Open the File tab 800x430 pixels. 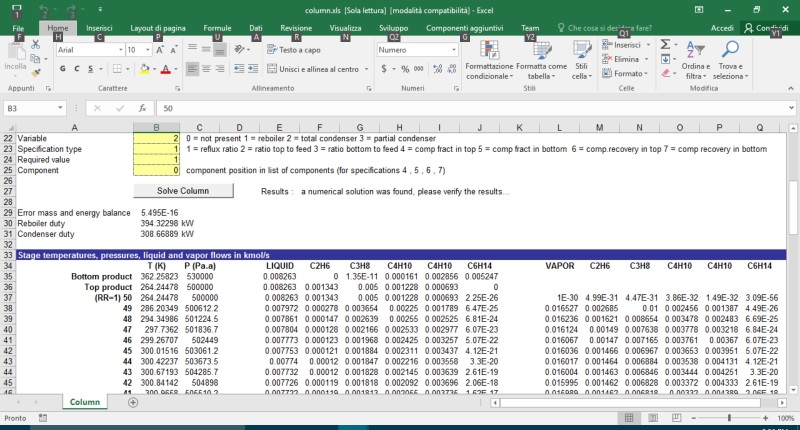18,28
